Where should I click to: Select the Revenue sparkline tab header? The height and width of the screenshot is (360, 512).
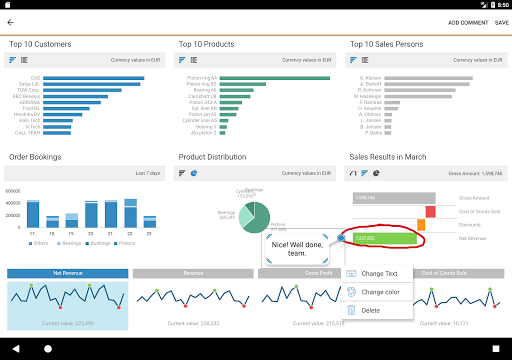(x=193, y=273)
